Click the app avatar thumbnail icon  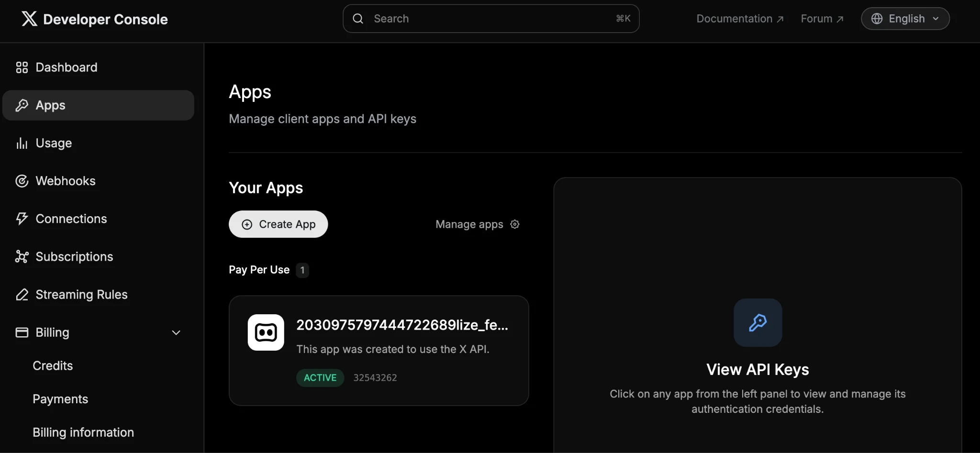(x=266, y=332)
